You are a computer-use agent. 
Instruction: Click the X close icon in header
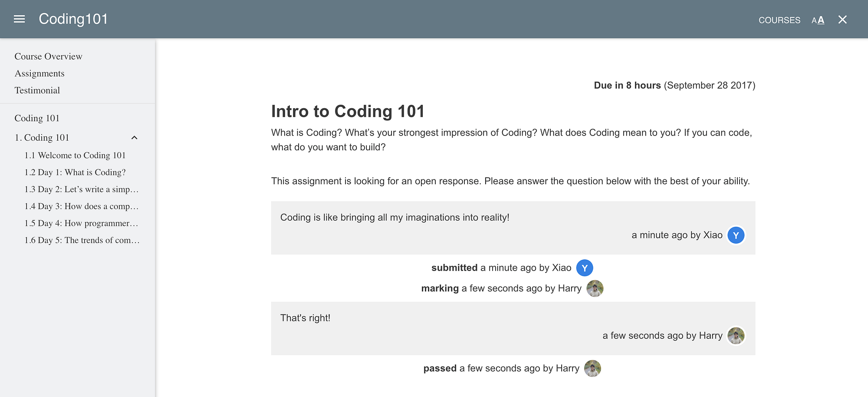pos(842,20)
